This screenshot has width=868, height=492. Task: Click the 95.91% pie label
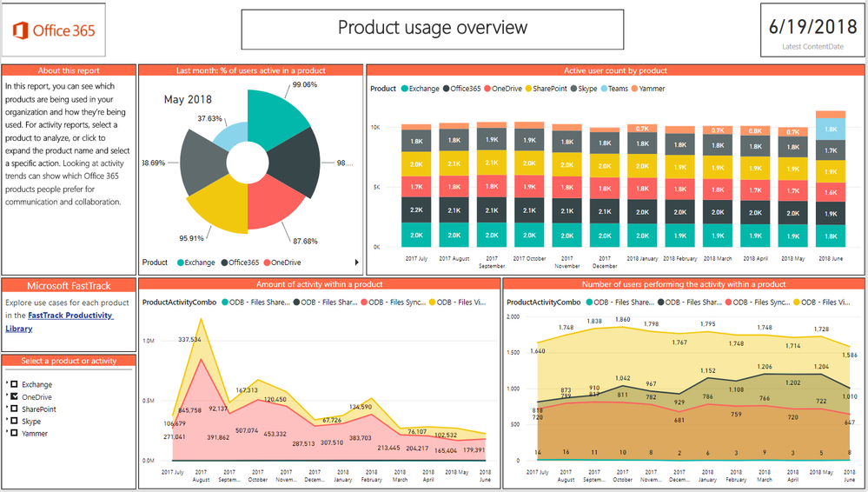click(191, 238)
